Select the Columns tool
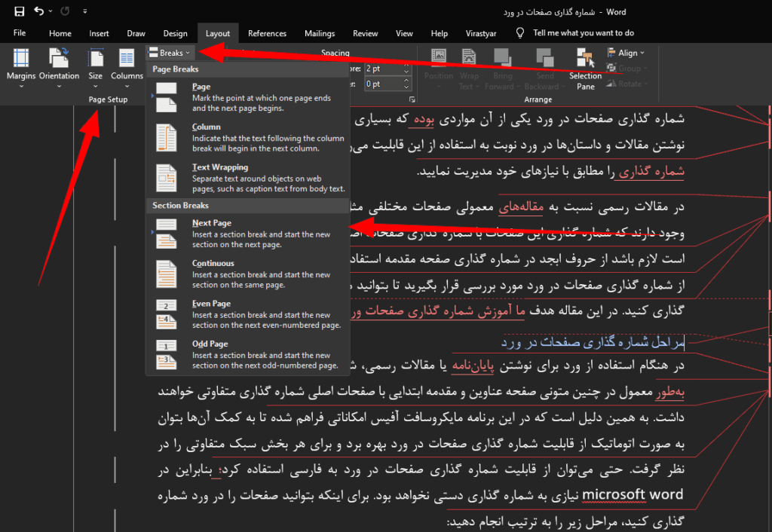This screenshot has height=532, width=772. point(127,66)
